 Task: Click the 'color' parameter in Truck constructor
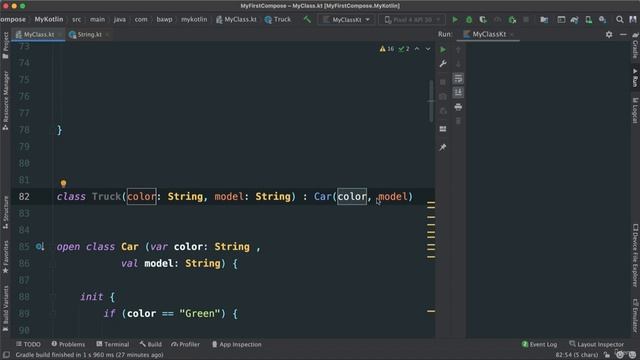point(141,196)
